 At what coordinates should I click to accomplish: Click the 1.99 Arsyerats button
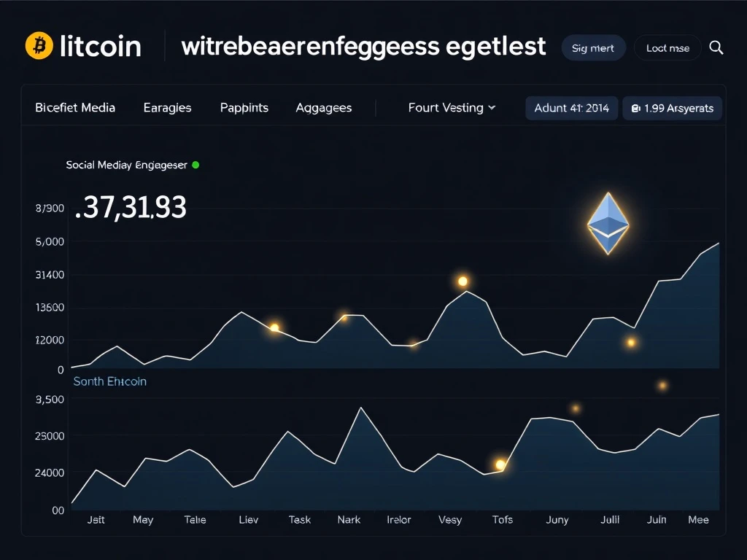673,108
